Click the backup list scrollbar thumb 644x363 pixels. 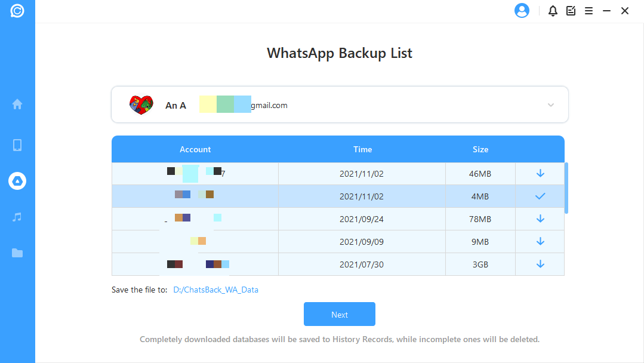point(566,188)
